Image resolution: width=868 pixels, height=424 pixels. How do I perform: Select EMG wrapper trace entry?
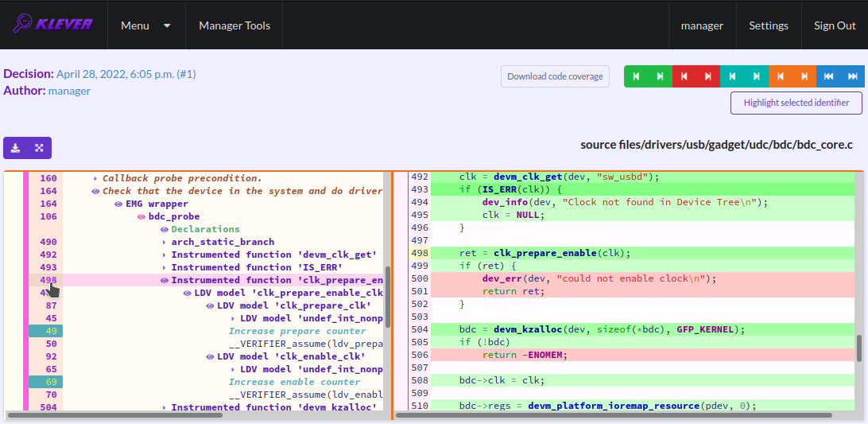point(157,204)
